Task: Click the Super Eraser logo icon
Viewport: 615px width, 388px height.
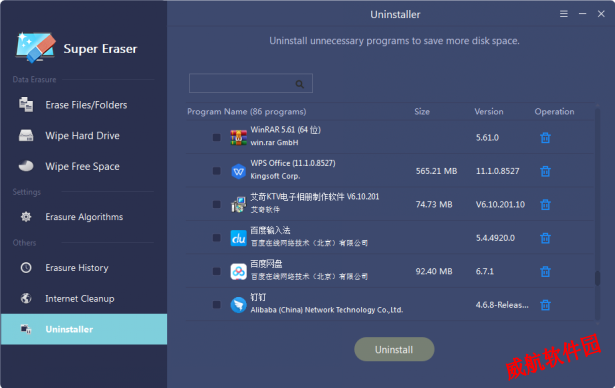Action: 35,47
